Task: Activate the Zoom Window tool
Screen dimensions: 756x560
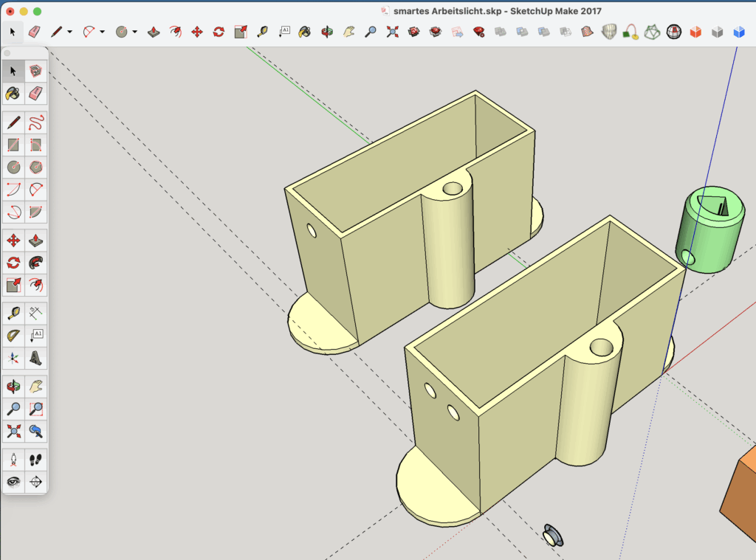Action: (35, 408)
